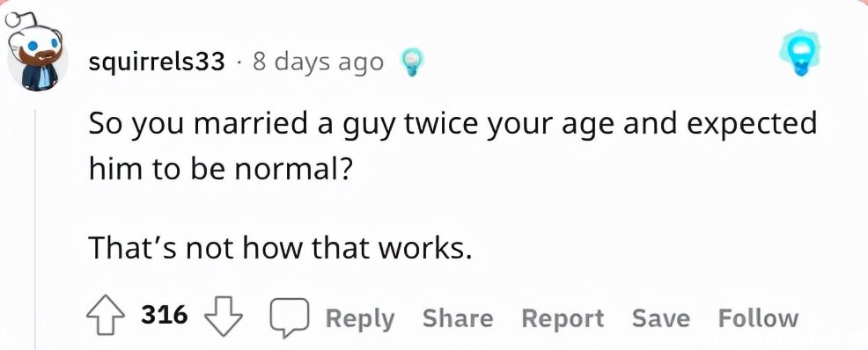Click the line starting "So you married a guy"
The width and height of the screenshot is (868, 350).
[452, 126]
